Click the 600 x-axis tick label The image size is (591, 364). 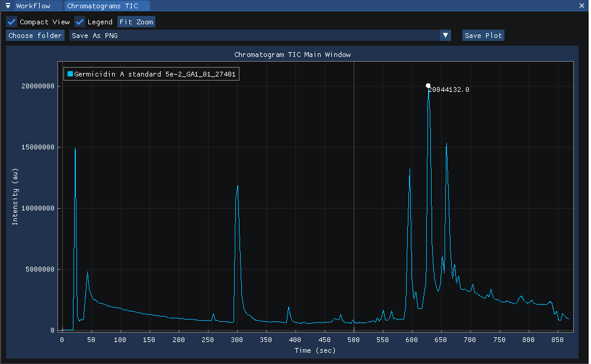point(411,340)
